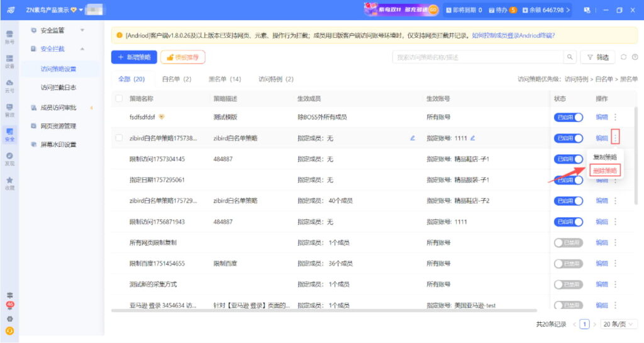
Task: Click the help question mark icon
Action: pos(635,57)
